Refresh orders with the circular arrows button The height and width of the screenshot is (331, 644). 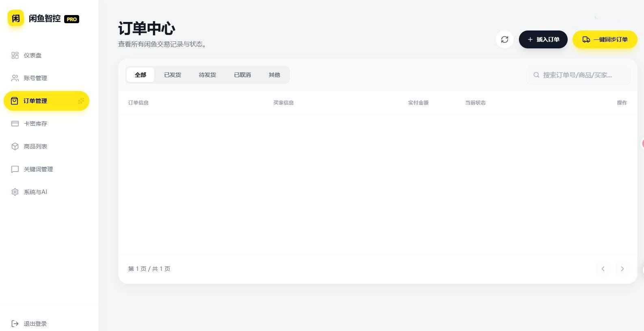[505, 39]
